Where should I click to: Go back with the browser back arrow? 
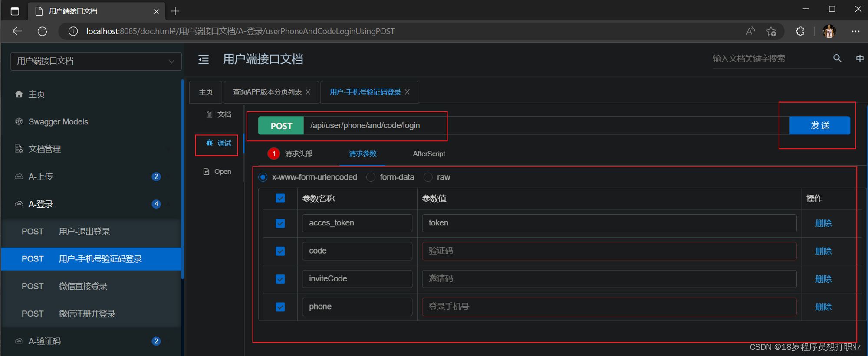click(x=17, y=31)
